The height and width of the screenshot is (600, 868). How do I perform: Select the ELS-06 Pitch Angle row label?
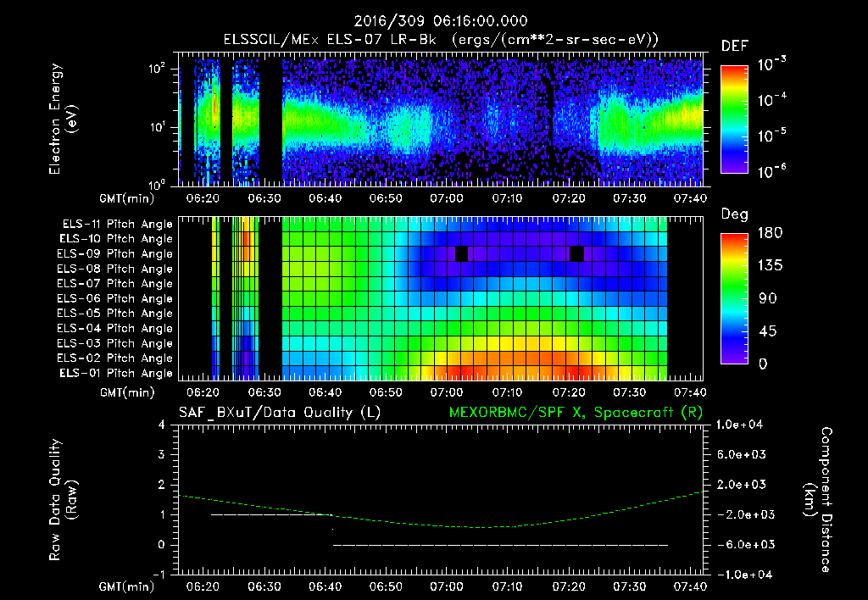pyautogui.click(x=115, y=298)
